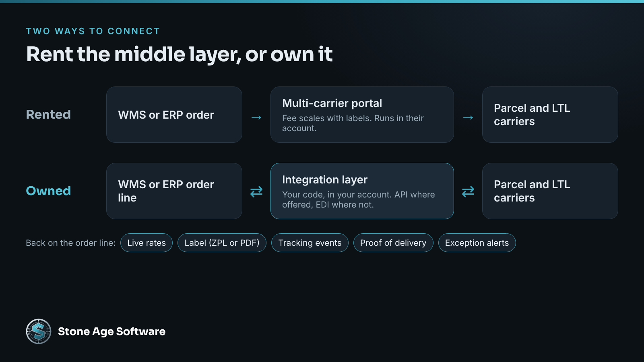
Task: Click the "Back on the order line:" label
Action: pyautogui.click(x=70, y=243)
